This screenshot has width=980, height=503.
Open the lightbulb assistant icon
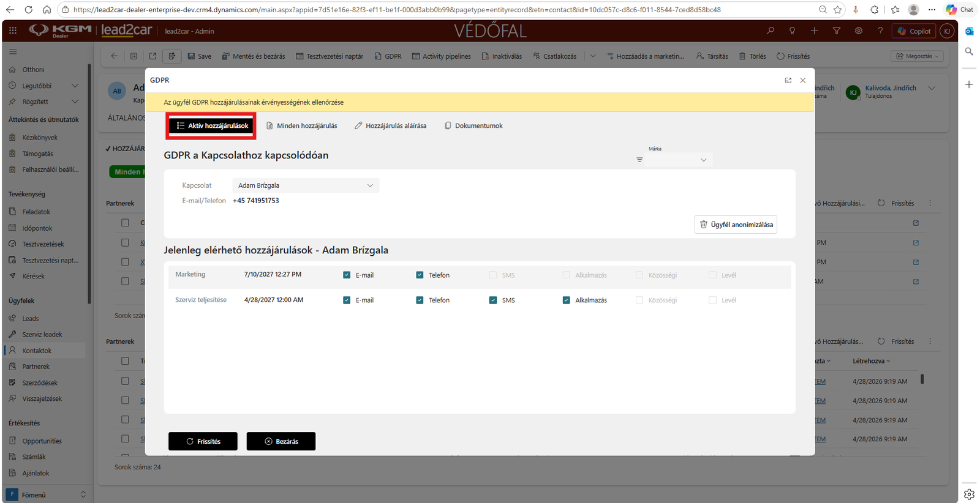[x=793, y=31]
